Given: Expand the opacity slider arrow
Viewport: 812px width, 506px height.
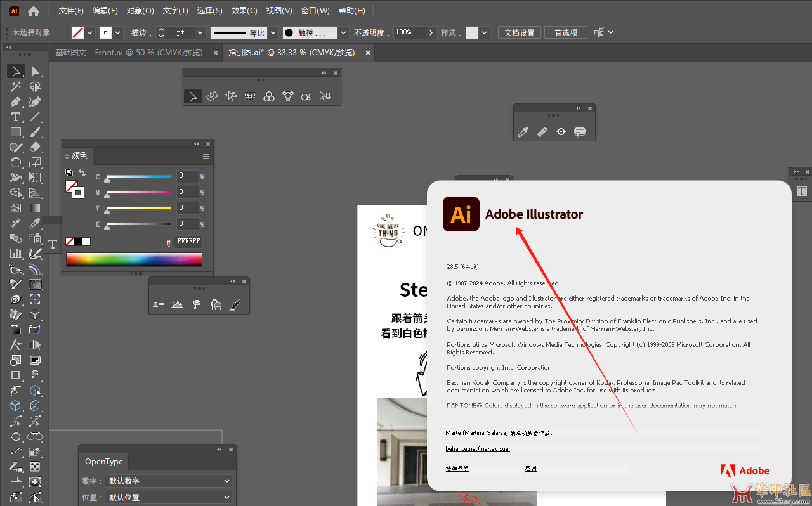Looking at the screenshot, I should coord(431,32).
